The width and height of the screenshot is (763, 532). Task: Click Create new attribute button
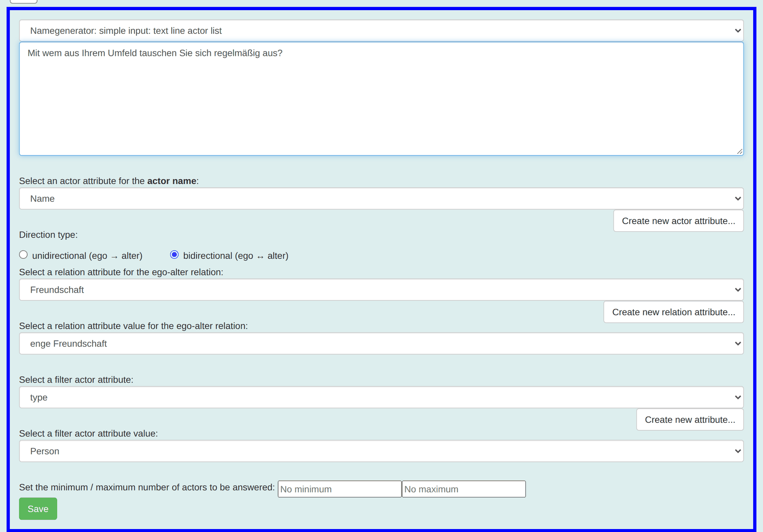[690, 420]
